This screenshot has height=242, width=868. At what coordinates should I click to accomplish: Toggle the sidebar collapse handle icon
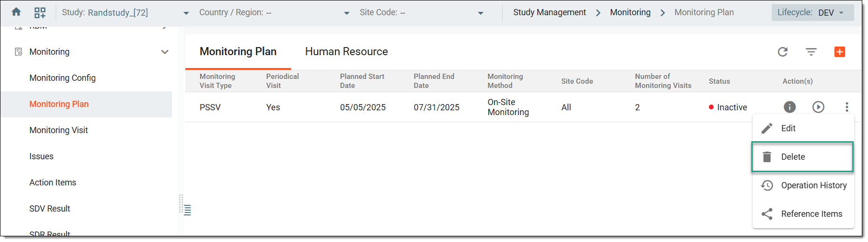188,210
